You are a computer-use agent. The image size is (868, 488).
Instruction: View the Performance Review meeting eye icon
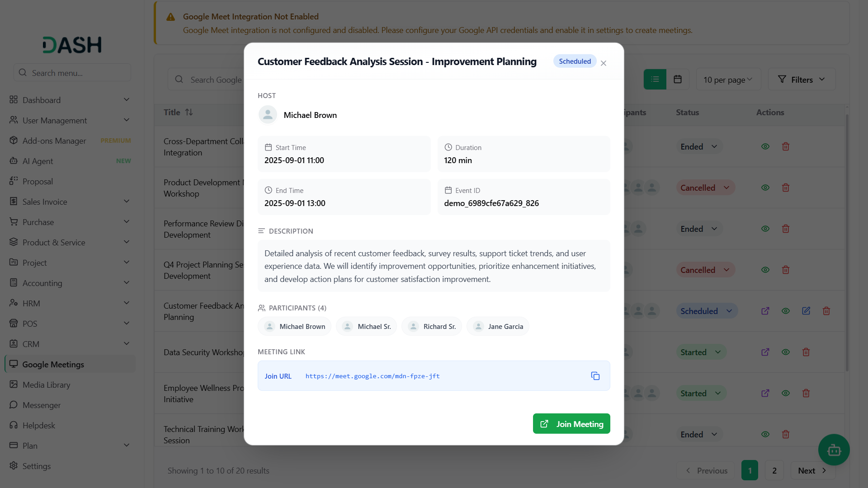[765, 229]
